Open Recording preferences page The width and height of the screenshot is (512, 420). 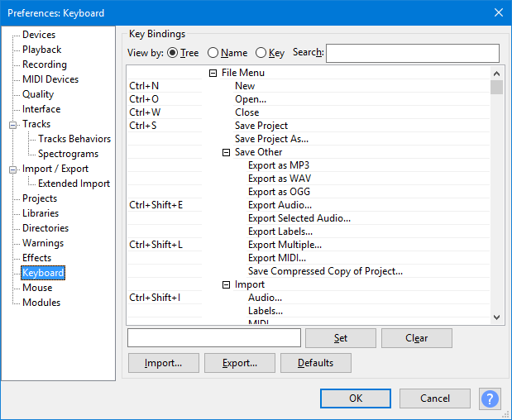click(x=45, y=64)
